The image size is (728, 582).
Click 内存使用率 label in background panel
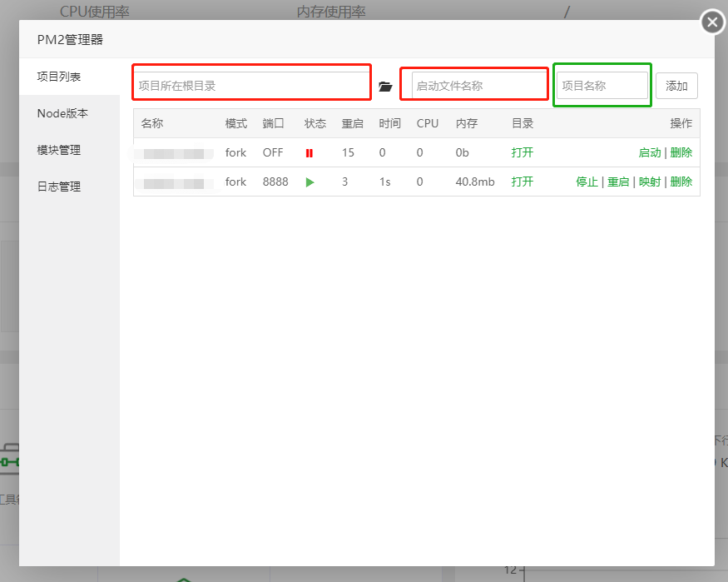(x=331, y=11)
